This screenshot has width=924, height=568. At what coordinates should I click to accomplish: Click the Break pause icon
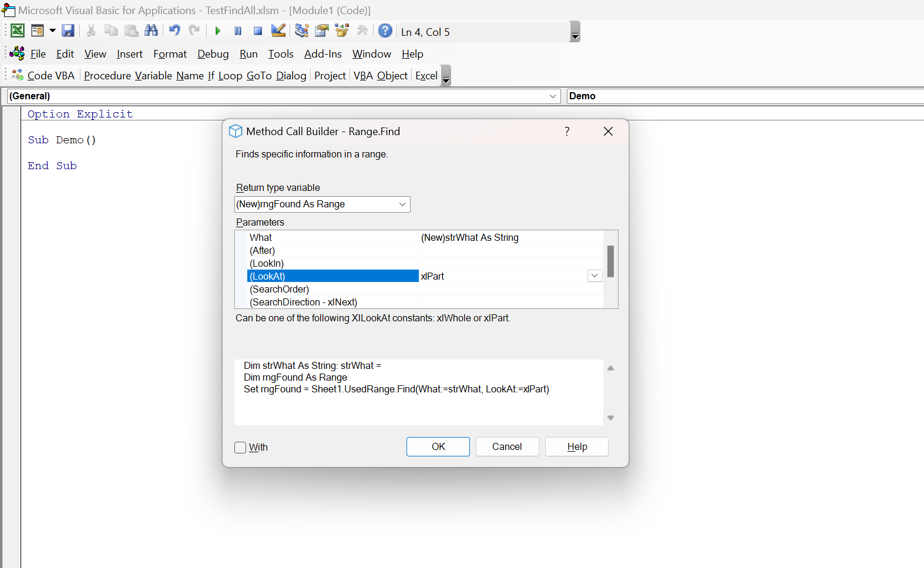(x=238, y=31)
